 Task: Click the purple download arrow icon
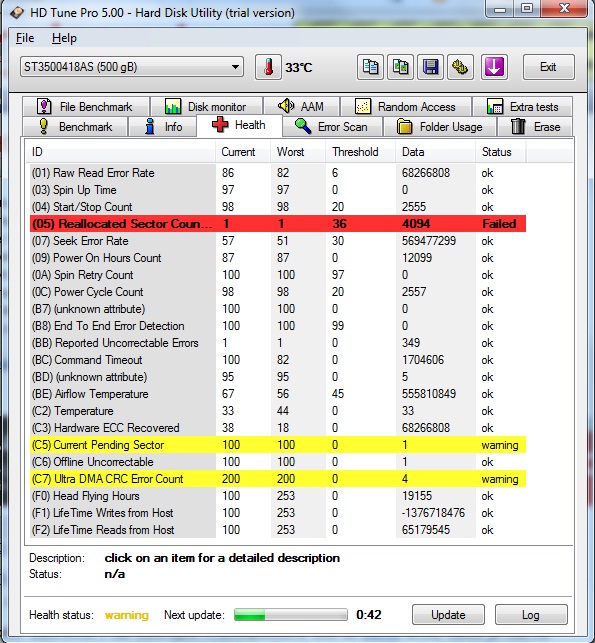click(494, 67)
